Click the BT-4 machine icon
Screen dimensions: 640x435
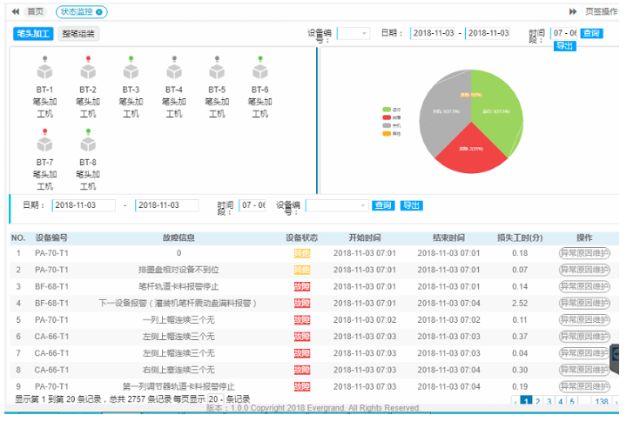click(x=174, y=72)
